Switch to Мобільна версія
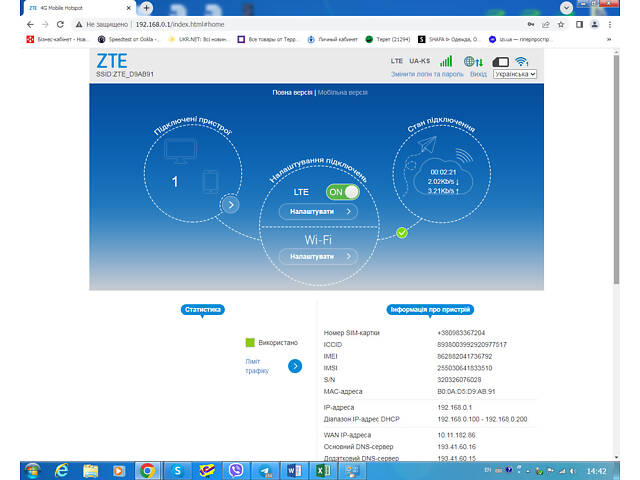Viewport: 640px width, 480px height. (343, 92)
